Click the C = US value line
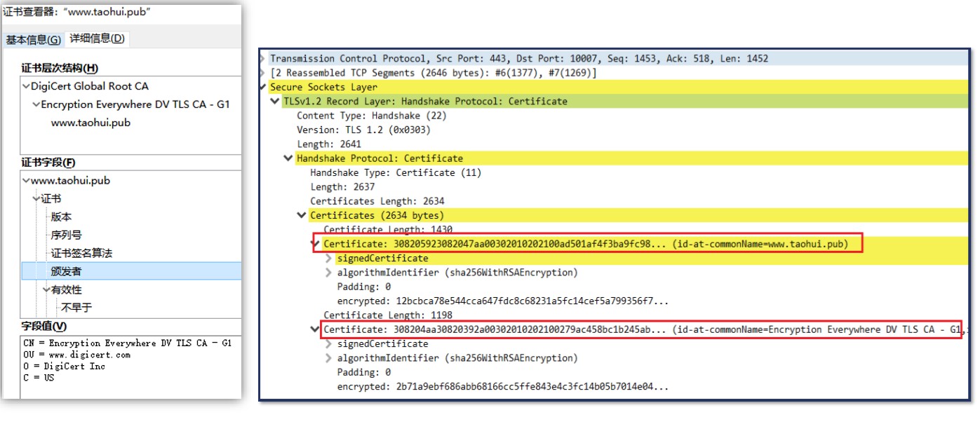Screen dimensions: 980x424 click(38, 378)
